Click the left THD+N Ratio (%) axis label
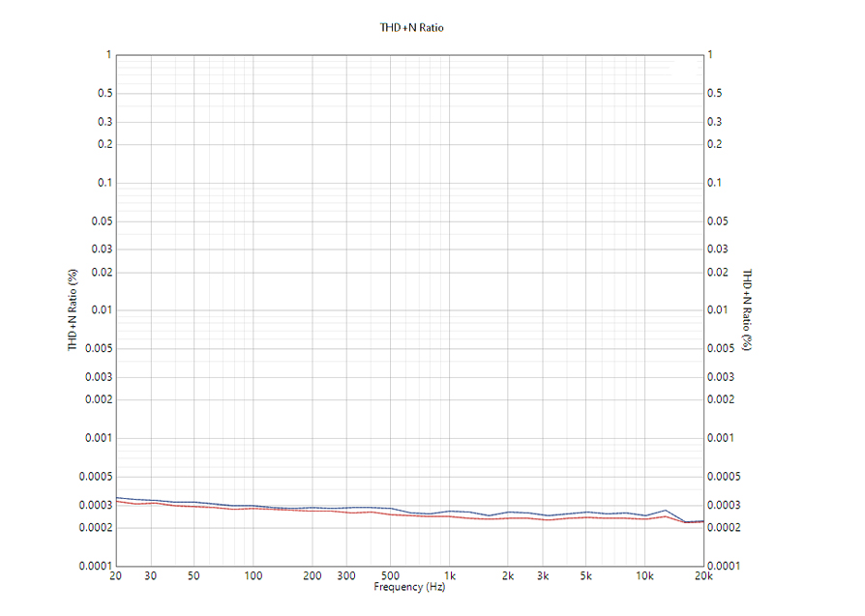The height and width of the screenshot is (616, 865). [73, 309]
